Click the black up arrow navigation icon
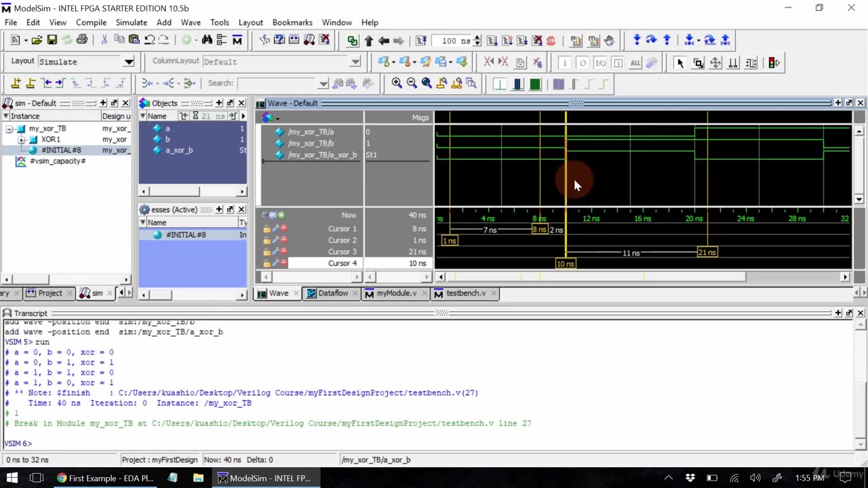Viewport: 868px width, 488px height. (369, 41)
